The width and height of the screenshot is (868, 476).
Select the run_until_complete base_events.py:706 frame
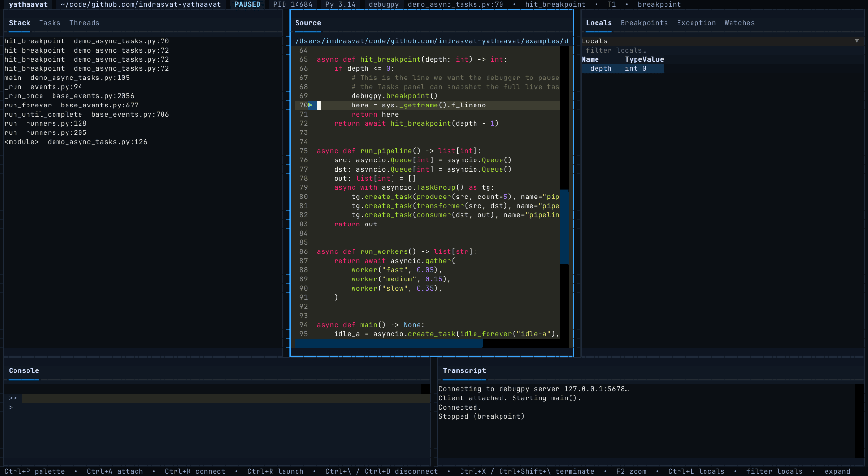click(87, 114)
